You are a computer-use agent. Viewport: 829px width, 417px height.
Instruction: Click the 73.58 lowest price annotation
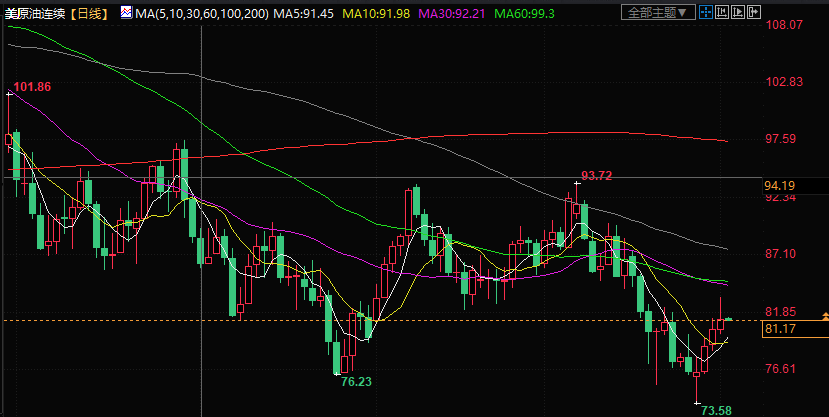tap(717, 410)
